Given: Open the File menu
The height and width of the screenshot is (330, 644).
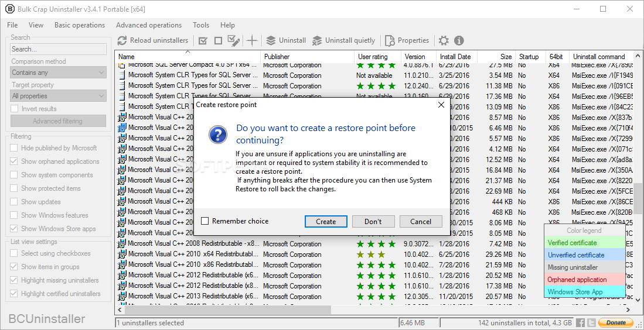Looking at the screenshot, I should pos(12,25).
